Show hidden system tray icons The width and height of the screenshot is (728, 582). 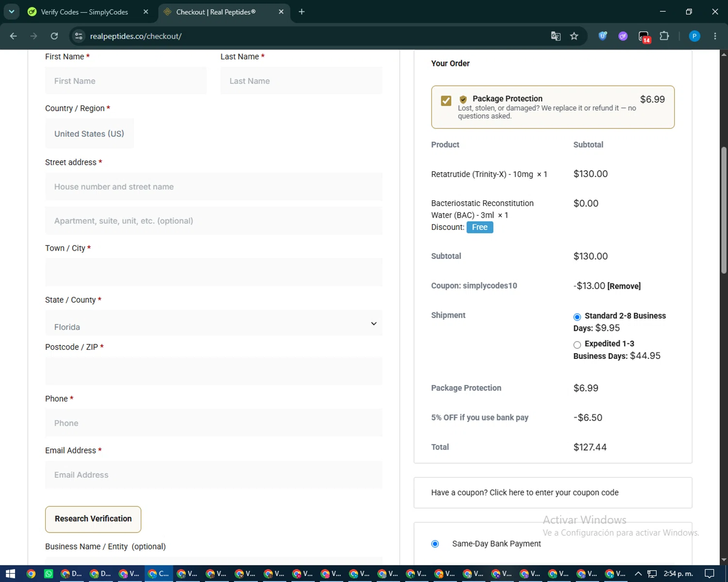[638, 574]
